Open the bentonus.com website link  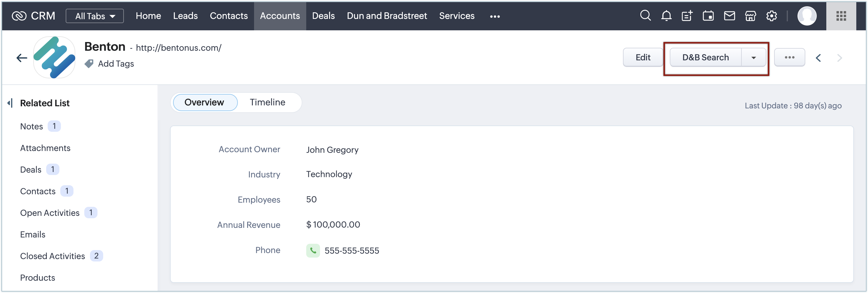(x=178, y=48)
